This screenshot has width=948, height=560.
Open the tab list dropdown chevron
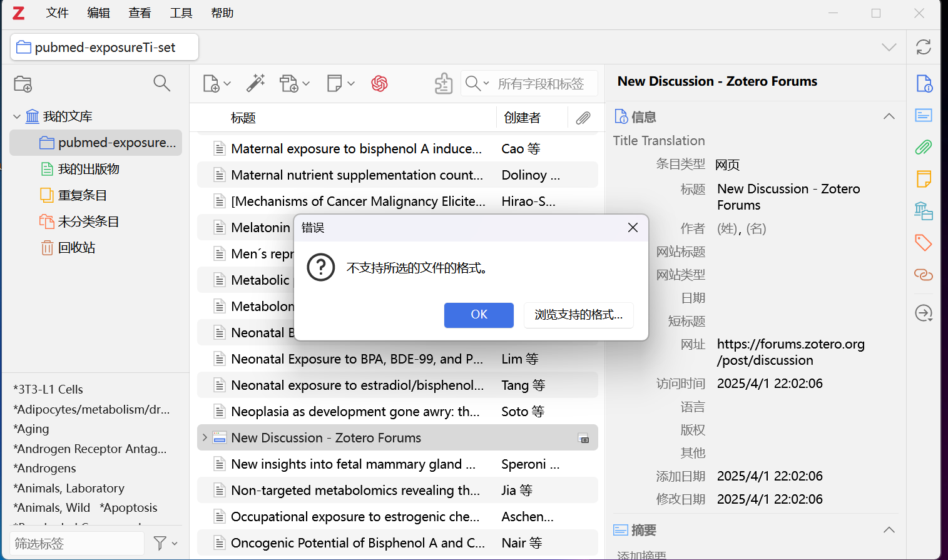pyautogui.click(x=889, y=48)
